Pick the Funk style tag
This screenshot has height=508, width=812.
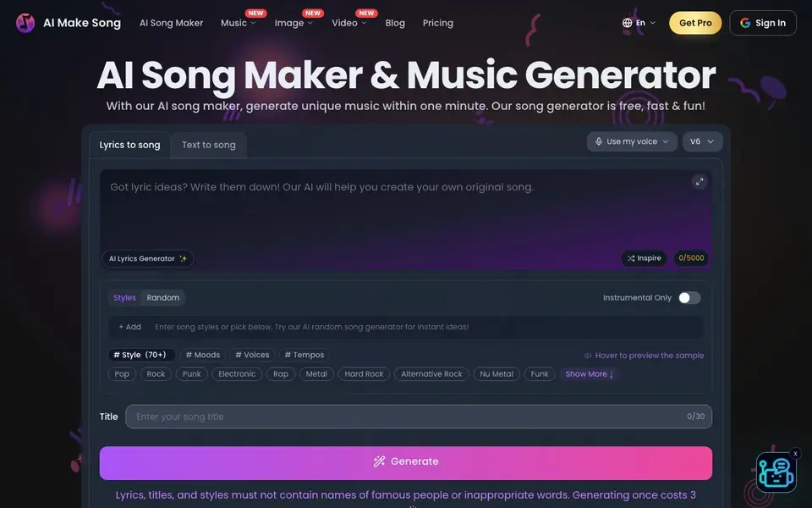[x=540, y=373]
